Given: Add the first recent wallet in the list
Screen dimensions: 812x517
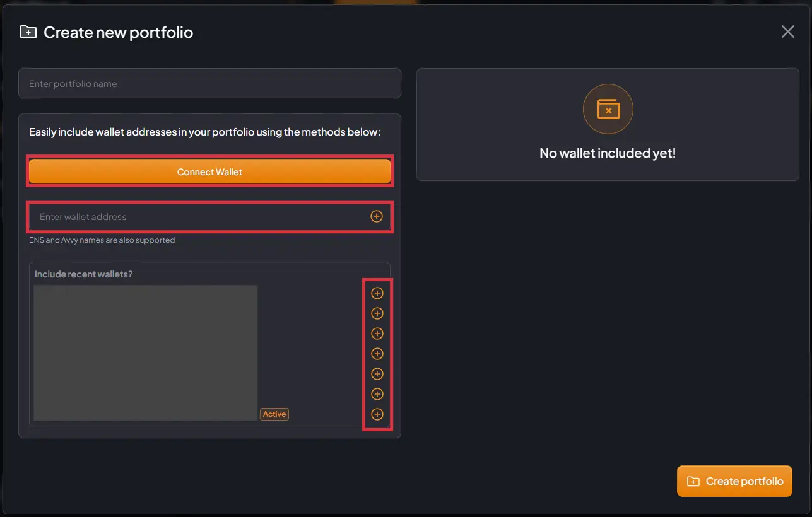Looking at the screenshot, I should pos(377,293).
